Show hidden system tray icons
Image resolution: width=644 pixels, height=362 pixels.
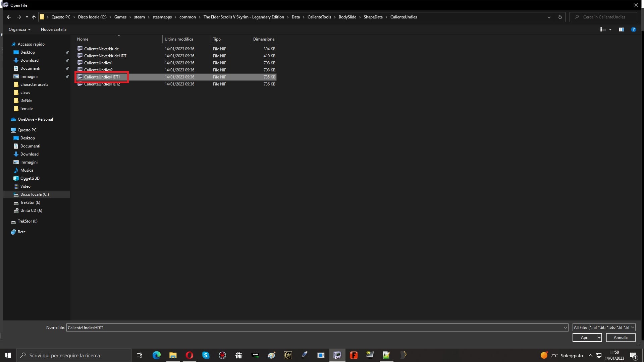pos(590,355)
